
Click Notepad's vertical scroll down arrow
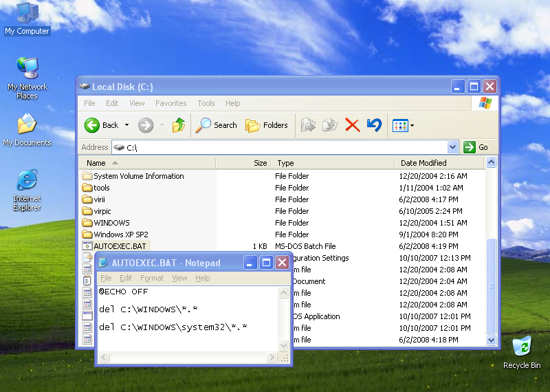(283, 345)
